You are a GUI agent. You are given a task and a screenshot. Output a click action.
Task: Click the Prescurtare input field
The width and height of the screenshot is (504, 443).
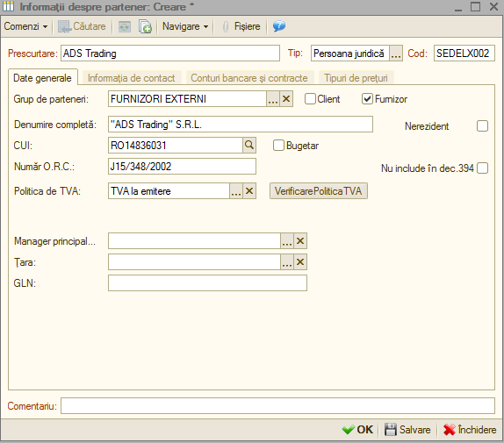click(170, 54)
